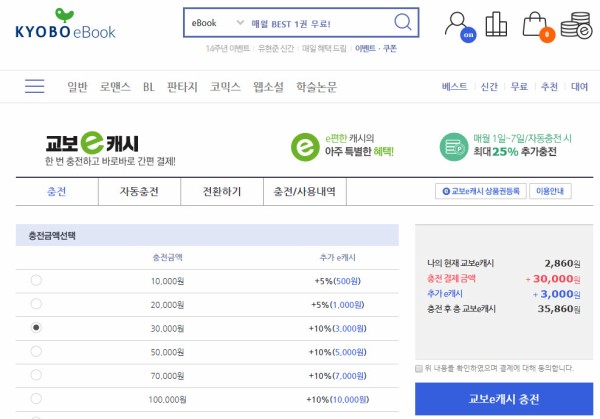This screenshot has width=600, height=419.
Task: Click the +5%(1,000원) bonus text
Action: coord(338,305)
